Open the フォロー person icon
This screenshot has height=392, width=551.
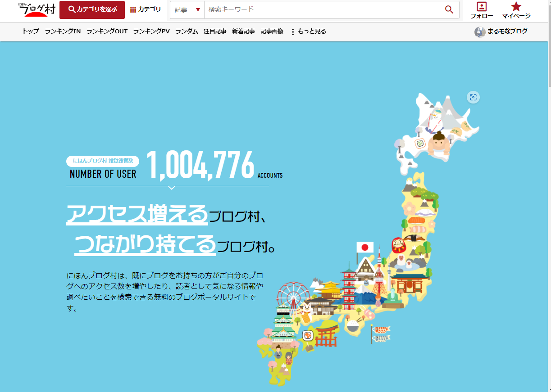[x=482, y=10]
